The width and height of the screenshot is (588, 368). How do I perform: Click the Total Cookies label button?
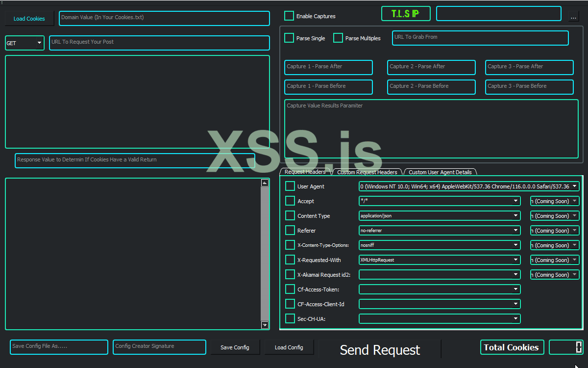[x=512, y=347]
